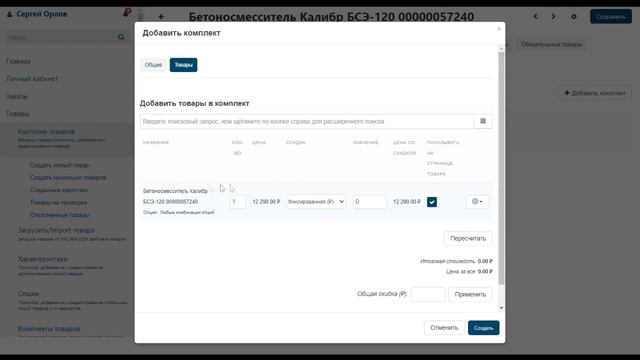Viewport: 640px width, 360px height.
Task: Open Загрузить/Import товара in the sidebar
Action: (x=56, y=230)
